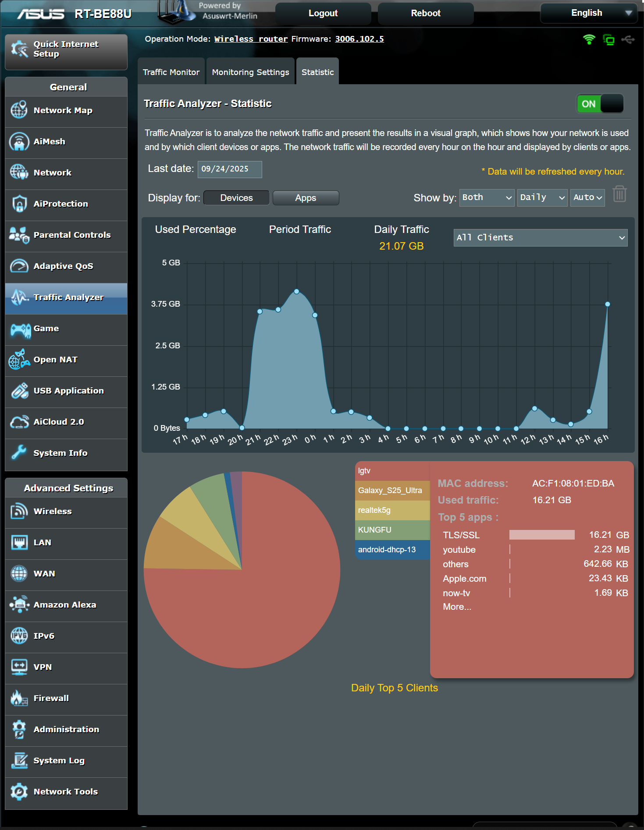Expand the Daily period dropdown
The height and width of the screenshot is (830, 644).
tap(542, 197)
